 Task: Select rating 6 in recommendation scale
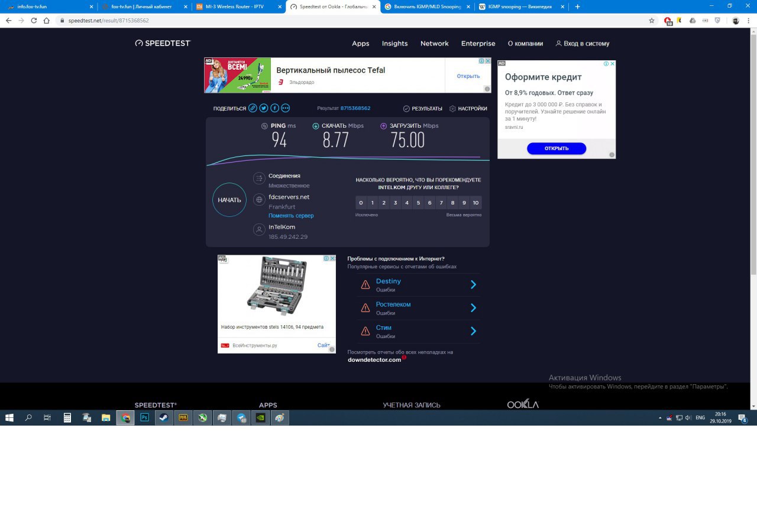(x=430, y=203)
